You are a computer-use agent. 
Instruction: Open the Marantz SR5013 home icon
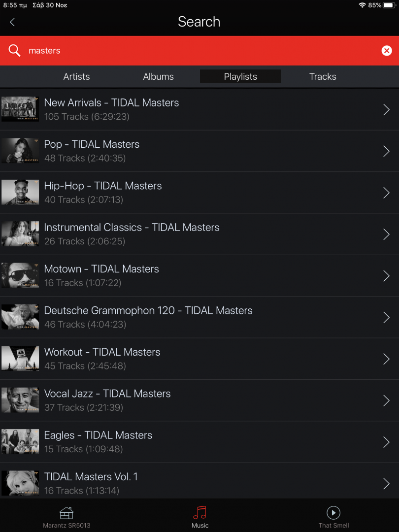tap(66, 513)
